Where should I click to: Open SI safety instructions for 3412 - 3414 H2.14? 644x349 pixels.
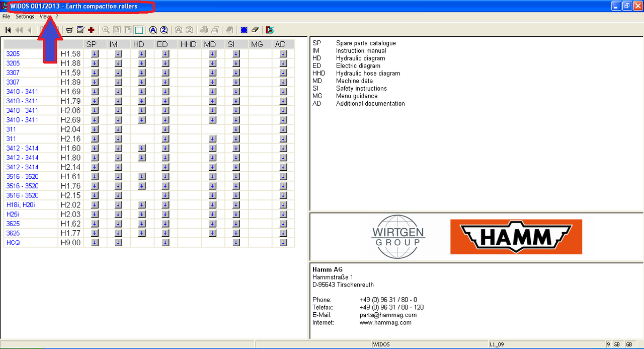point(236,167)
